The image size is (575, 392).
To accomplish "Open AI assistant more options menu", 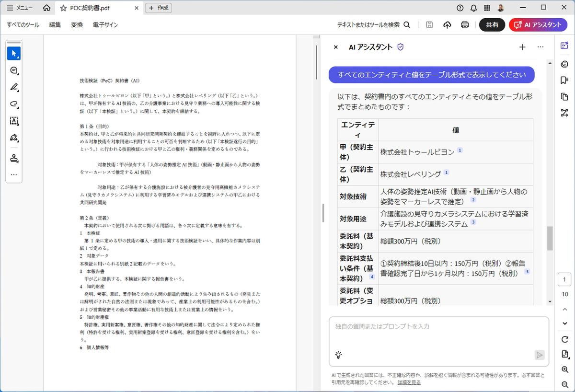I will tap(540, 47).
